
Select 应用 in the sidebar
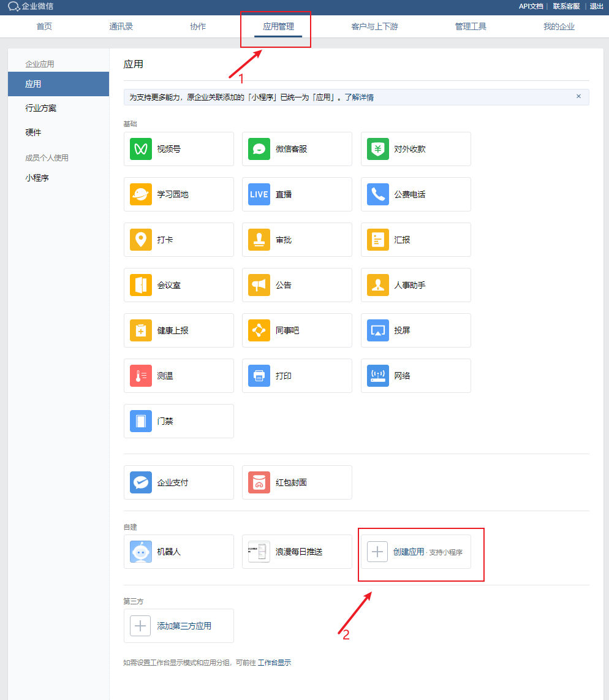pyautogui.click(x=58, y=84)
